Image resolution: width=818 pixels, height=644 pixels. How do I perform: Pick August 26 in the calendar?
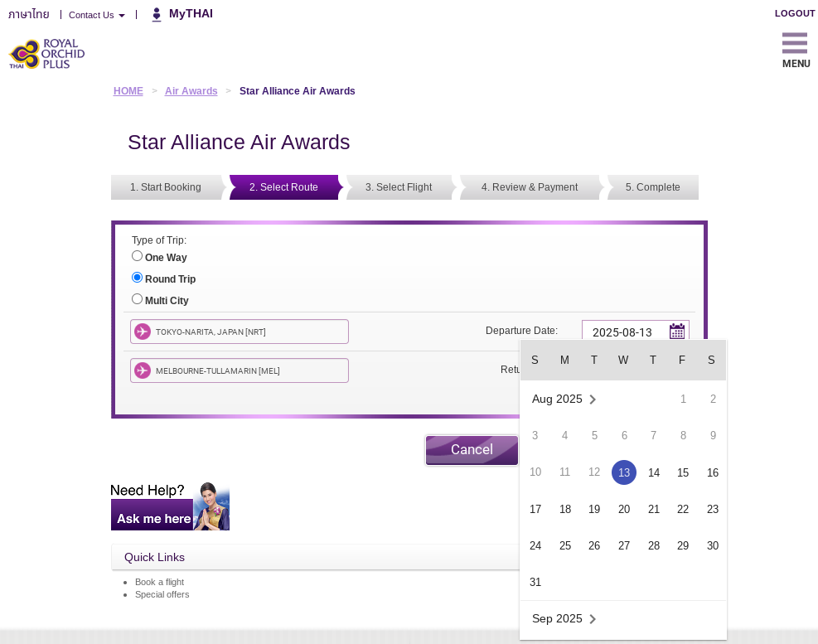point(594,545)
